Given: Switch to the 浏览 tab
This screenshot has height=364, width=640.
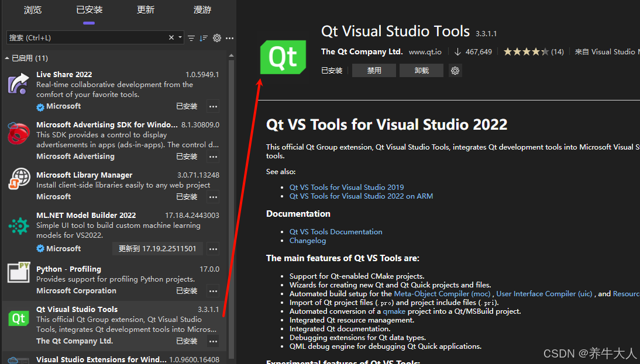Looking at the screenshot, I should [33, 10].
